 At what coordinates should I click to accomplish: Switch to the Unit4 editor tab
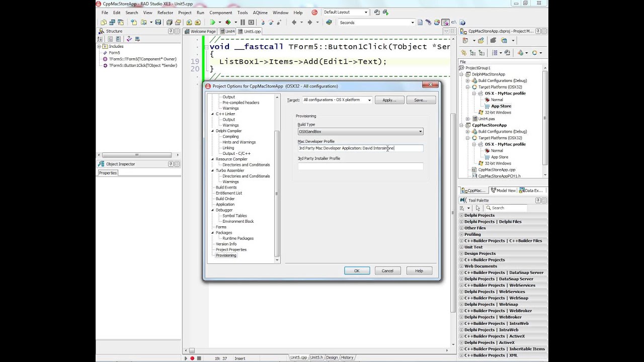coord(227,31)
